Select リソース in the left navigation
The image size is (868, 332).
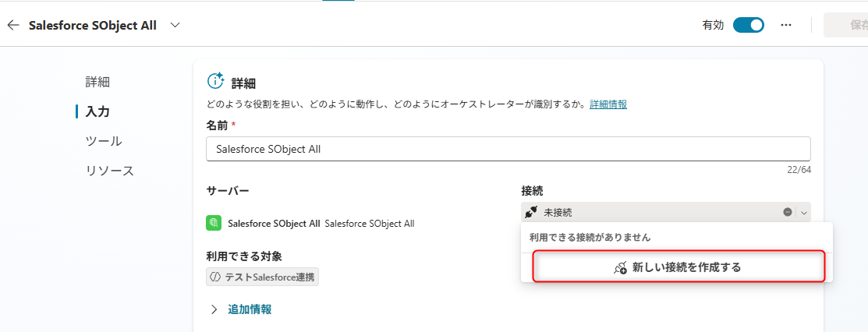[110, 171]
